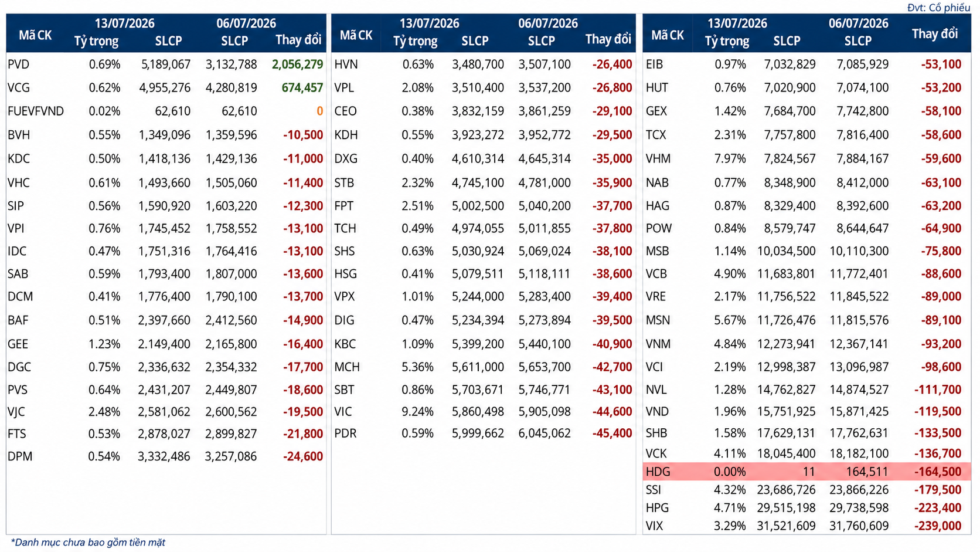Click SAB change value -13,600

[x=303, y=274]
